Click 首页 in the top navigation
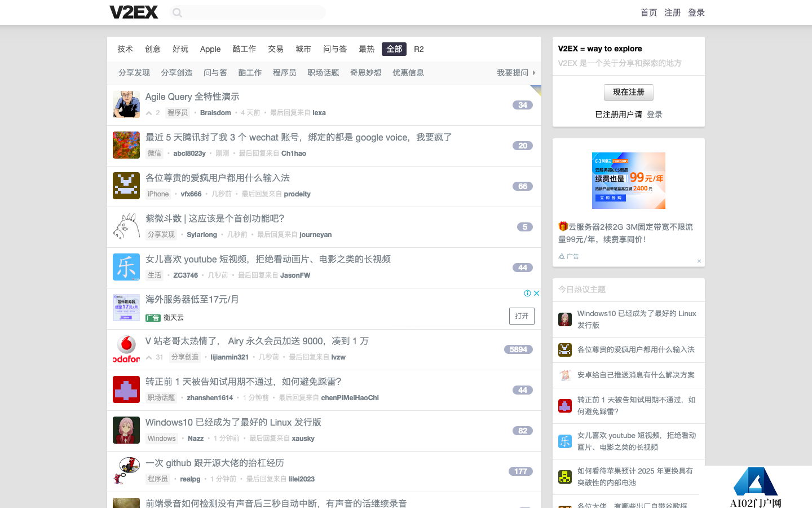This screenshot has width=812, height=508. click(x=649, y=12)
